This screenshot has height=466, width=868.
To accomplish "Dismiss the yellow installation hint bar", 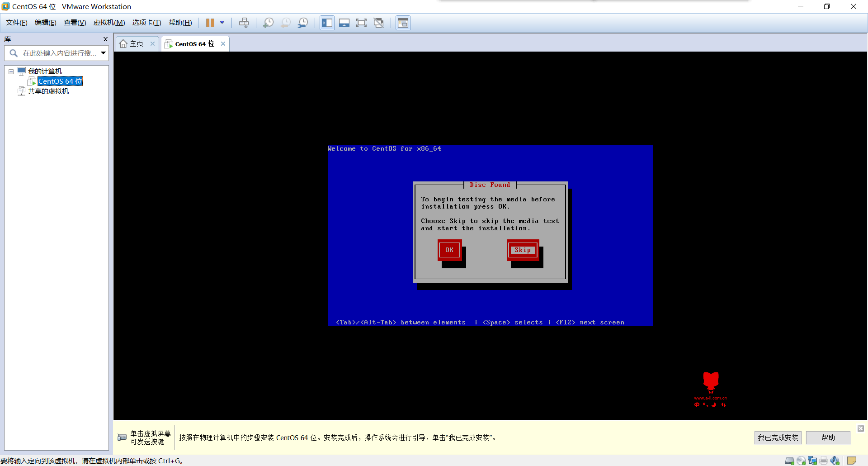I will tap(861, 428).
